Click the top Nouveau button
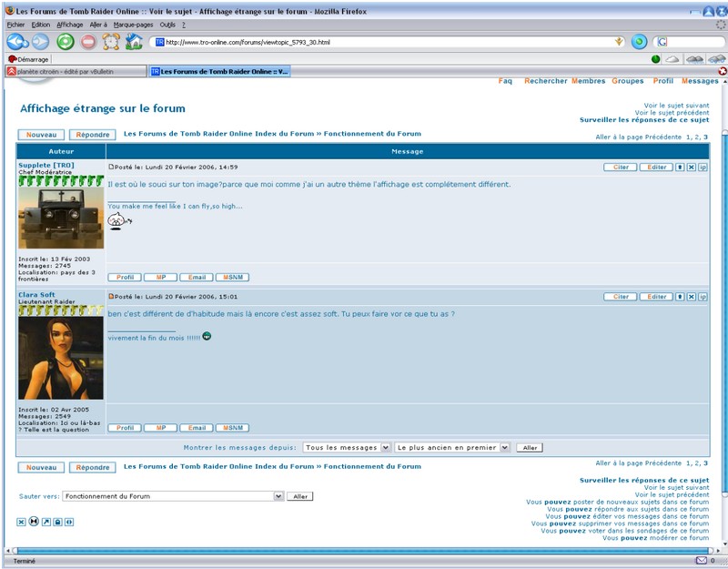 pos(41,135)
